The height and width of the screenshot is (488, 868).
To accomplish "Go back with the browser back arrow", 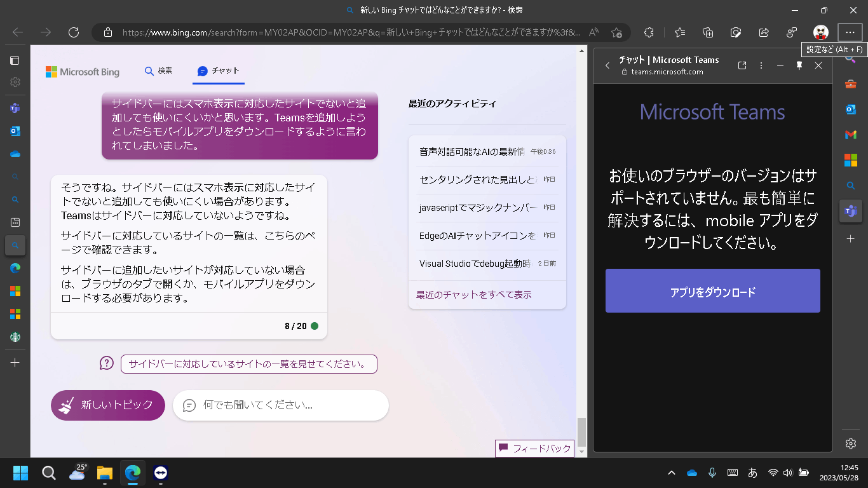I will pos(18,32).
